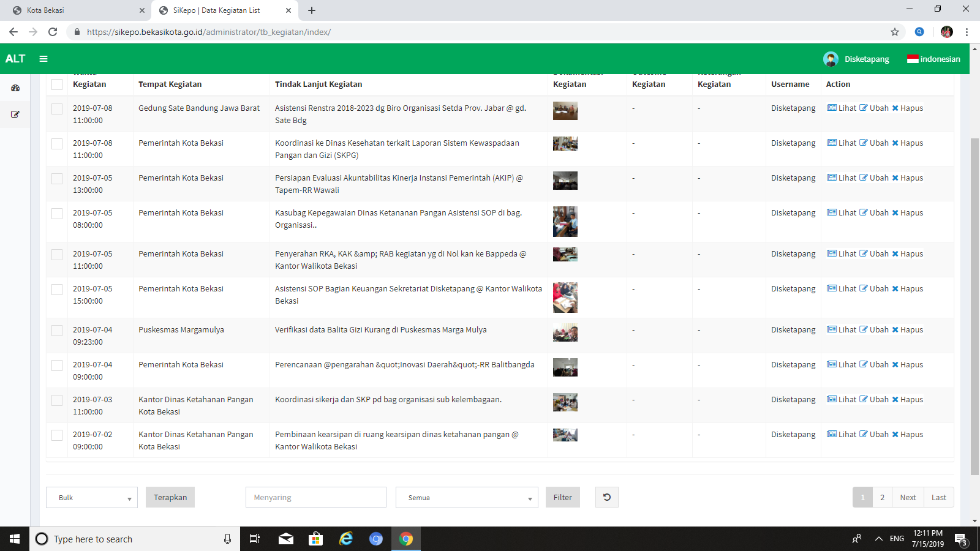
Task: Click the Menyaring search input field
Action: pyautogui.click(x=316, y=497)
